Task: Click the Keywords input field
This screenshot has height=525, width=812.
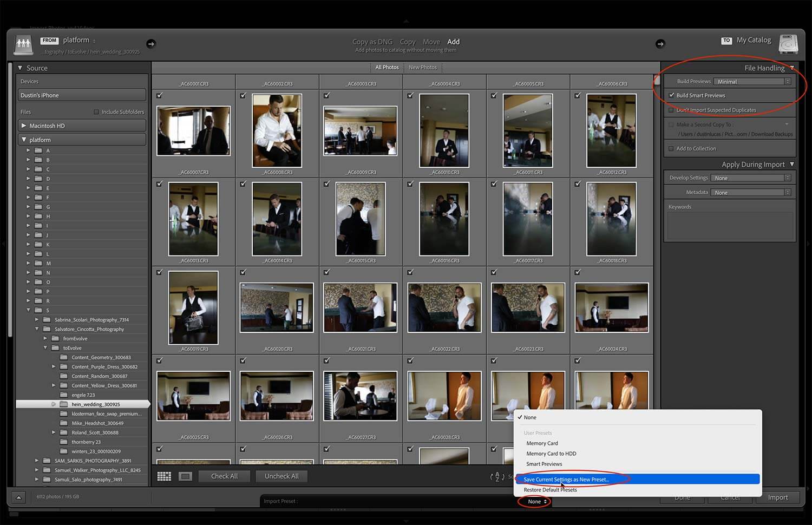Action: point(730,226)
